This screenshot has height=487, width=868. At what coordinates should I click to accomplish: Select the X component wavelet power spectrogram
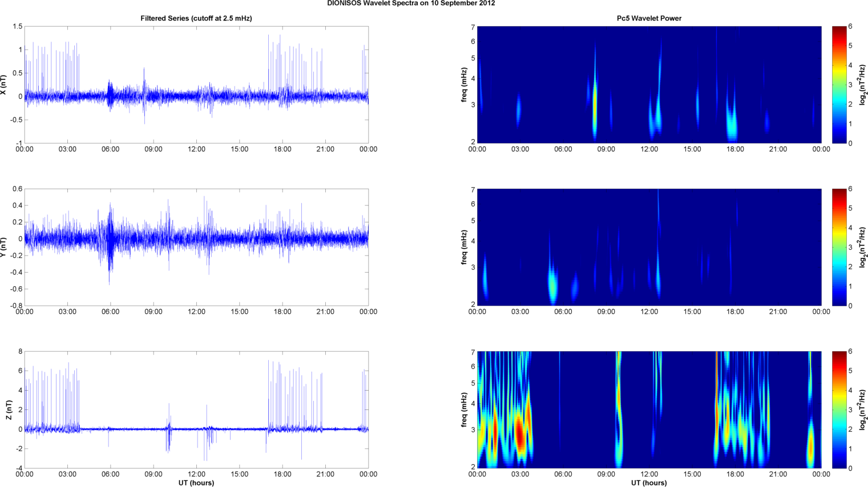(x=649, y=84)
